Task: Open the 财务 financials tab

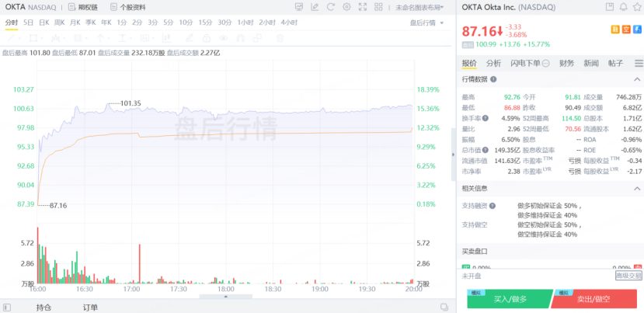Action: coord(567,63)
